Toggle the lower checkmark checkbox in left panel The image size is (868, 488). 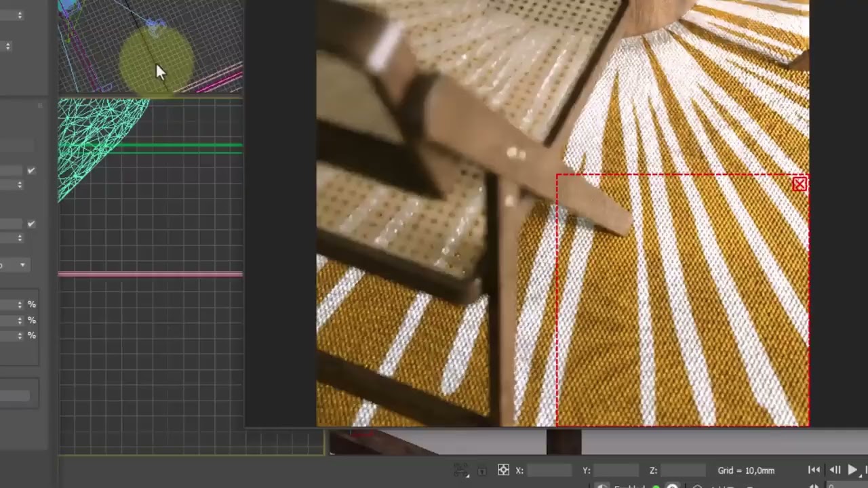[31, 223]
